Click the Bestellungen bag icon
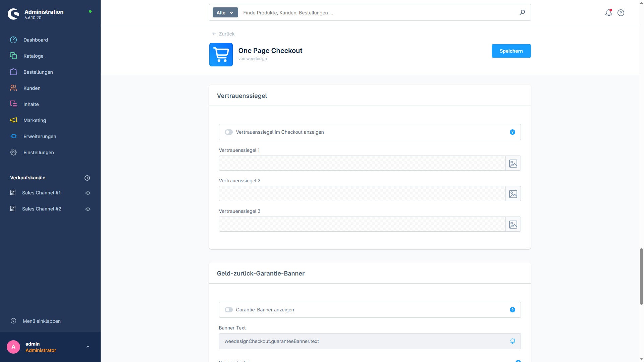The height and width of the screenshot is (362, 644). click(13, 72)
